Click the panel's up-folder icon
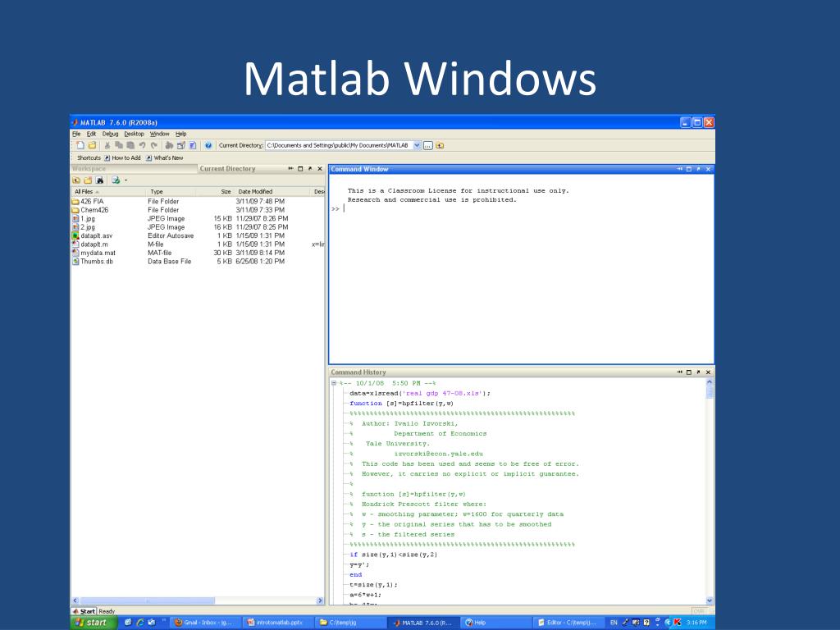This screenshot has height=630, width=840. pyautogui.click(x=76, y=180)
